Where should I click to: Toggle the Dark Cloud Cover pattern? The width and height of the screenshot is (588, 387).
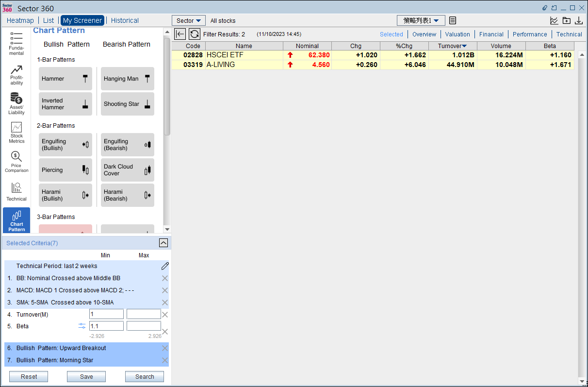pyautogui.click(x=127, y=170)
